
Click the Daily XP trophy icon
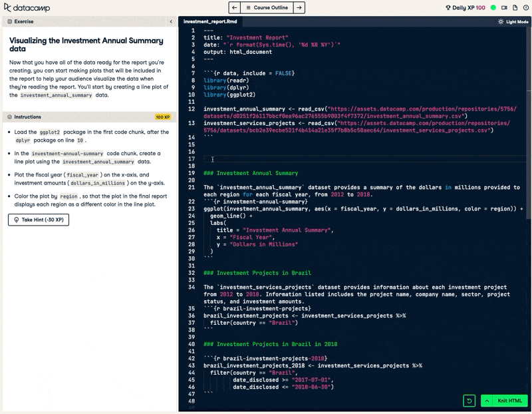pyautogui.click(x=448, y=7)
